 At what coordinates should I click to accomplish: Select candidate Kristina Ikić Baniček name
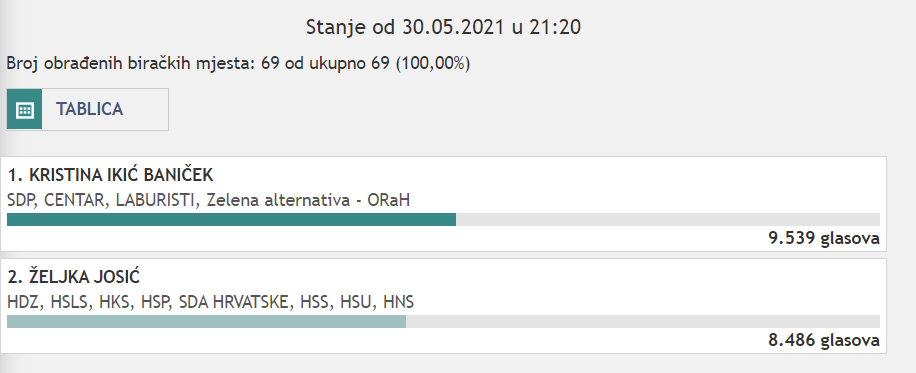[110, 175]
